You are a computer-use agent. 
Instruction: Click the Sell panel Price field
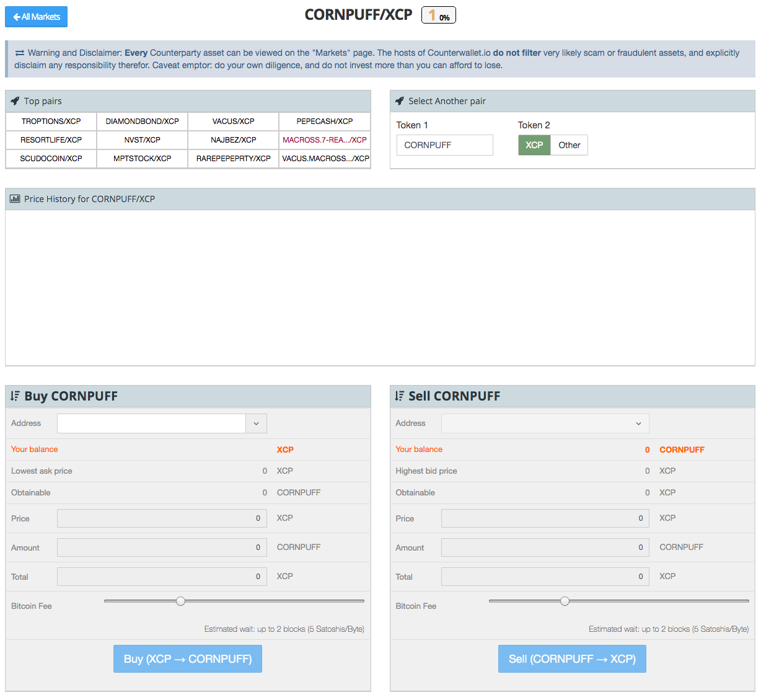point(545,518)
